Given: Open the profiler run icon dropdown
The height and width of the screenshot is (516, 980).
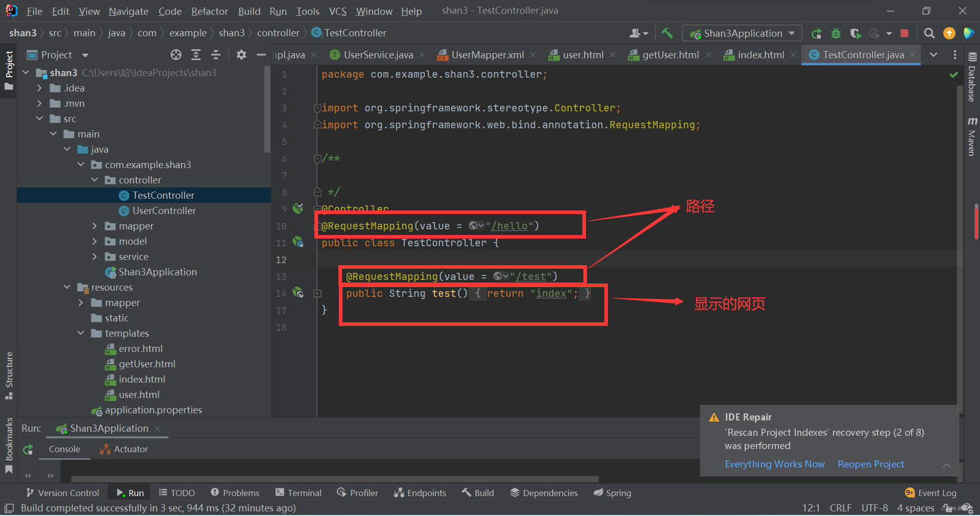Looking at the screenshot, I should coord(889,33).
